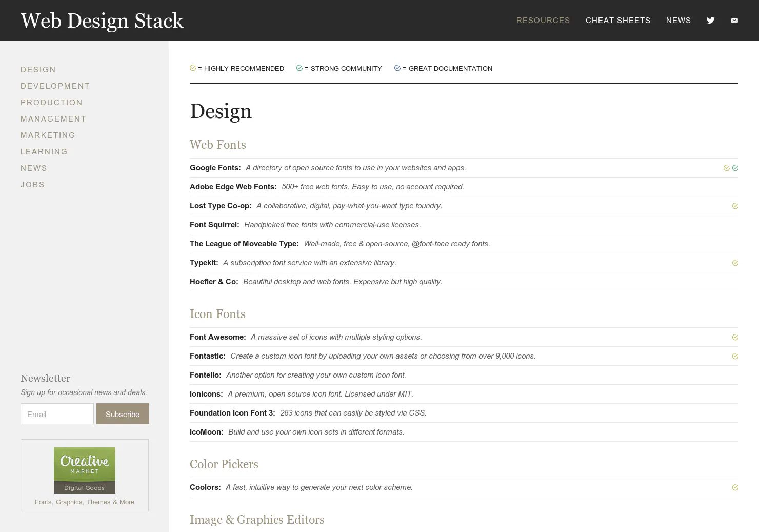Screen dimensions: 759x532
Task: Open the IcoMoon link
Action: [x=207, y=432]
